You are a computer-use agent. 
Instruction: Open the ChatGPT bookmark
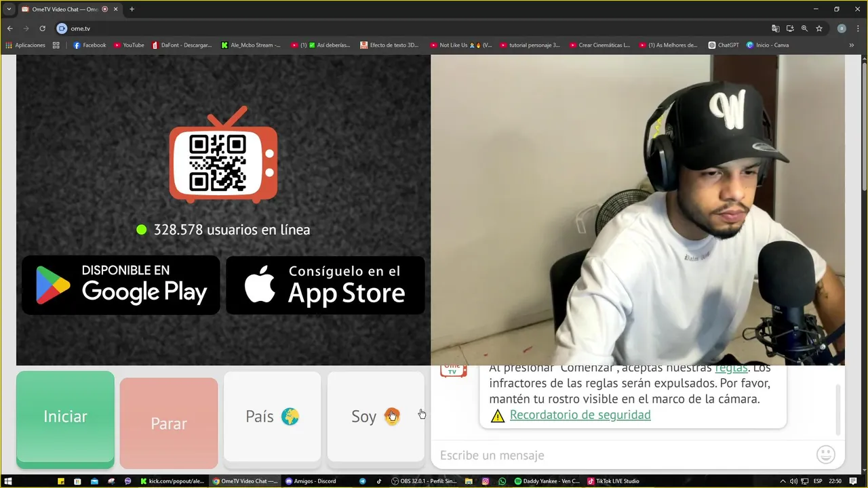click(x=724, y=45)
